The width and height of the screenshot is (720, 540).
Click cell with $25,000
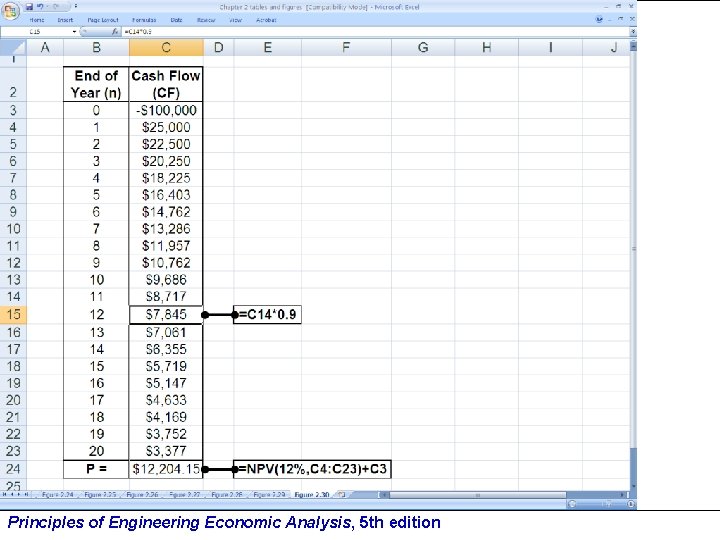(166, 127)
